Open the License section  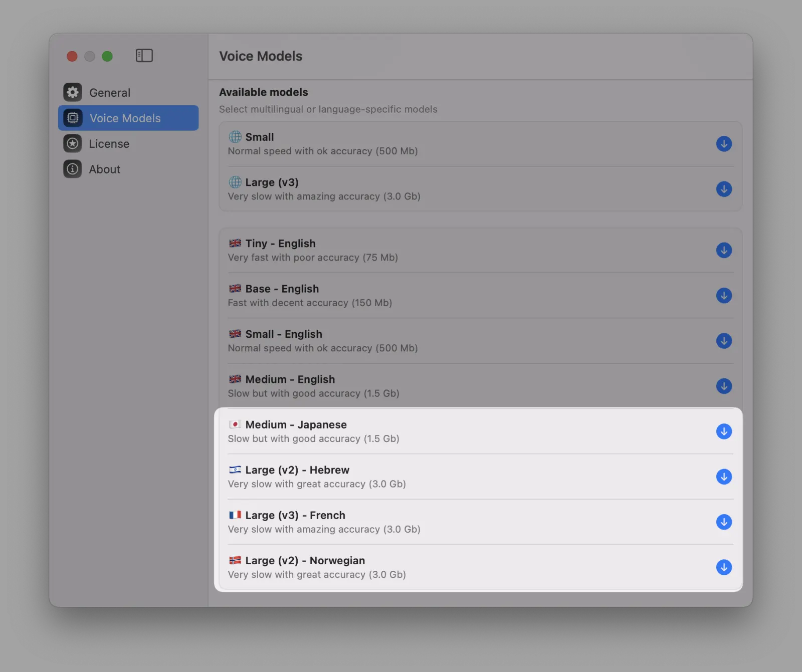pyautogui.click(x=128, y=143)
